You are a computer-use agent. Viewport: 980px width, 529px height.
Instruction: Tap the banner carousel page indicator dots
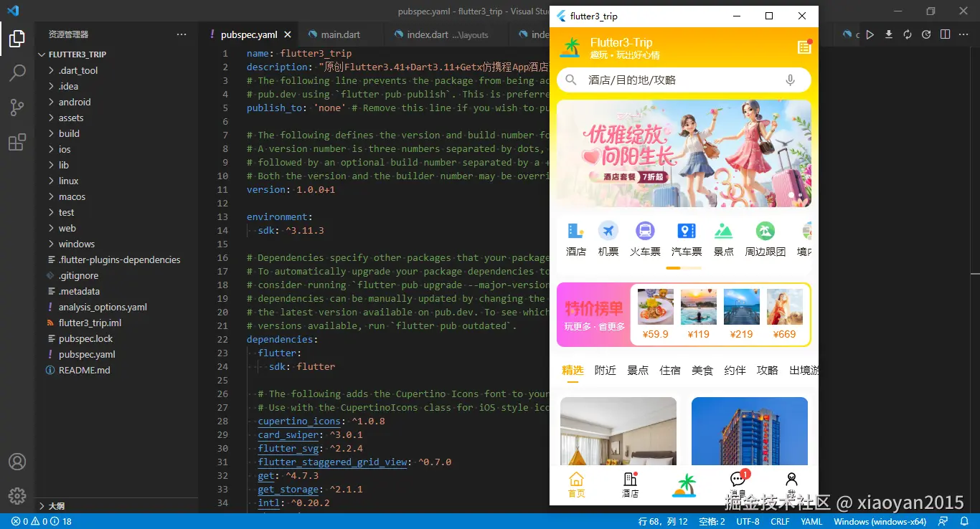[797, 194]
